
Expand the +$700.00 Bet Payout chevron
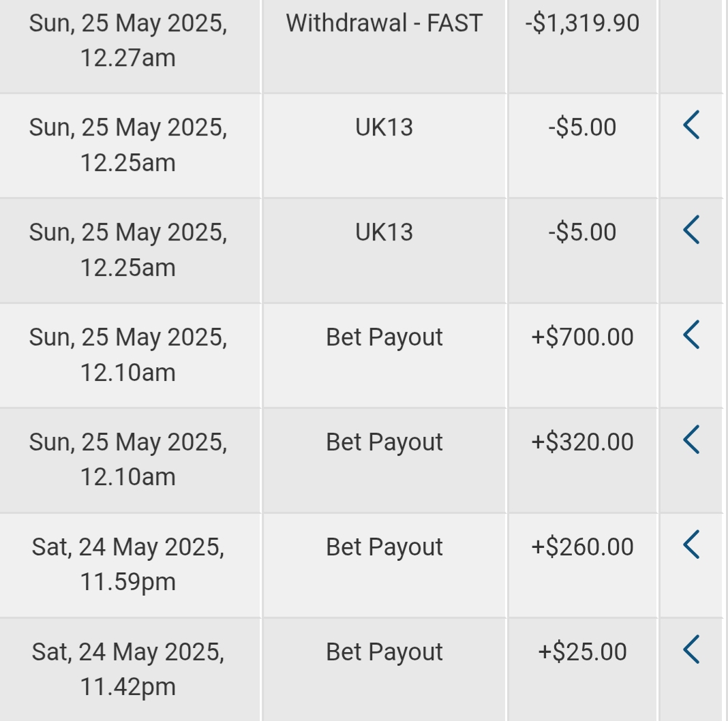point(691,335)
